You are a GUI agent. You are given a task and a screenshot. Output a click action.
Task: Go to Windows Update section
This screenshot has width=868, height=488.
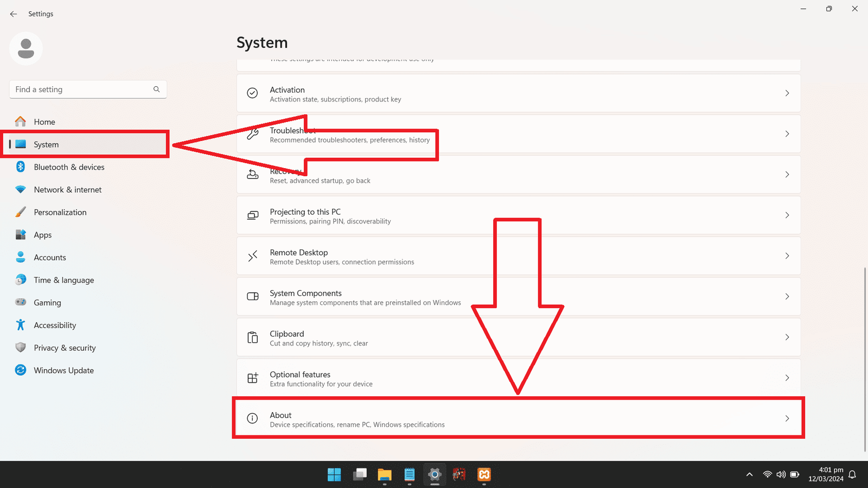(x=63, y=370)
